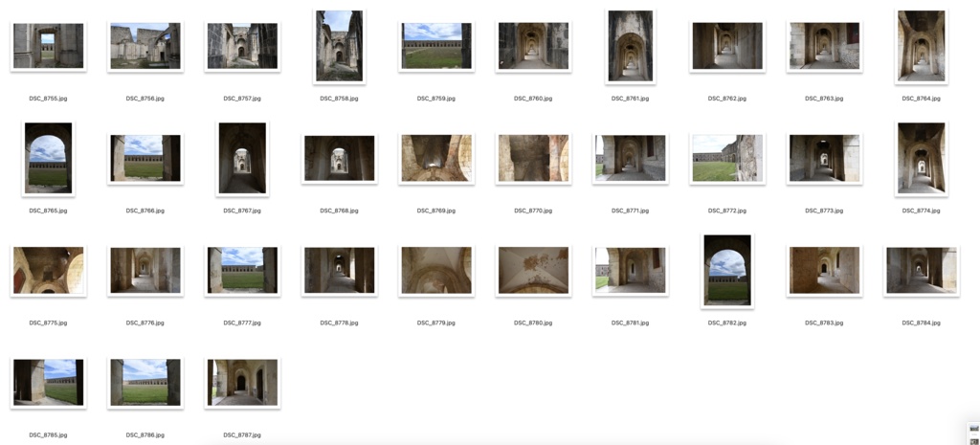Click the DSC_8755.jpg file name label
The image size is (980, 445).
(x=48, y=99)
